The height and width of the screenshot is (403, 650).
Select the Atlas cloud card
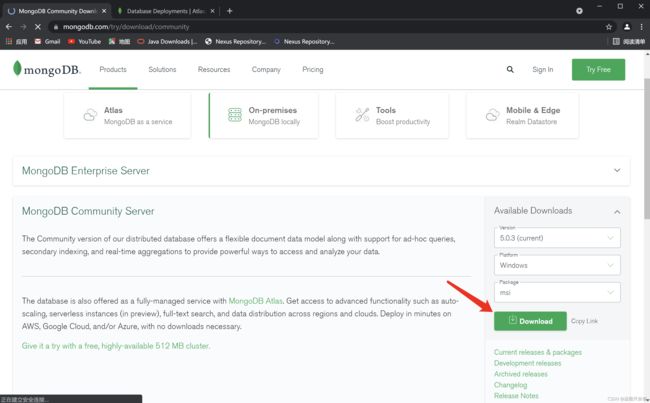coord(127,115)
